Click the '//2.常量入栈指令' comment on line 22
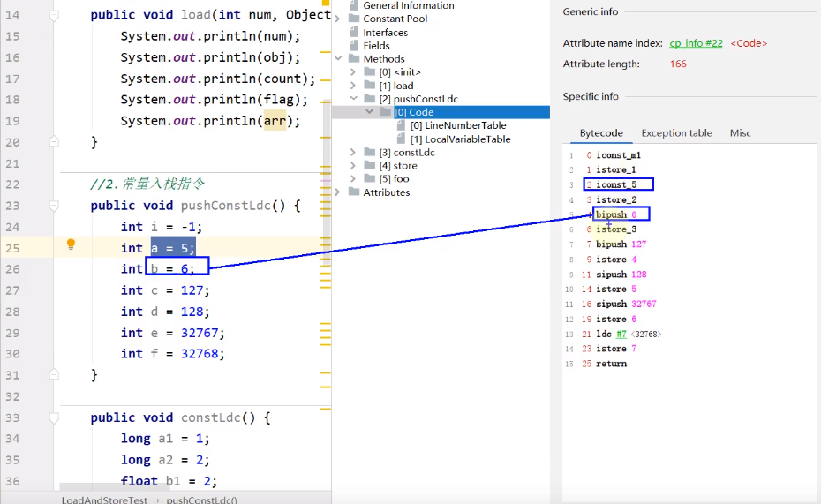Viewport: 821px width, 504px height. pyautogui.click(x=147, y=184)
